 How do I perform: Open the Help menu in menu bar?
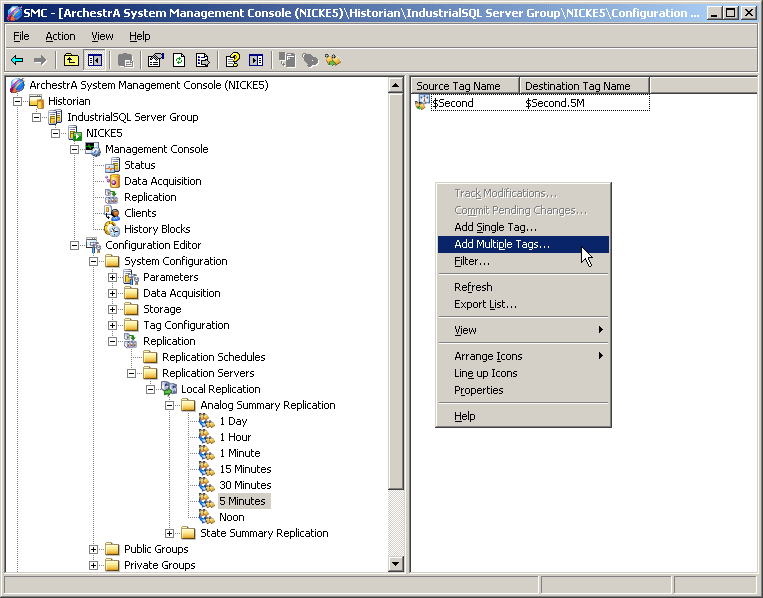(x=140, y=36)
